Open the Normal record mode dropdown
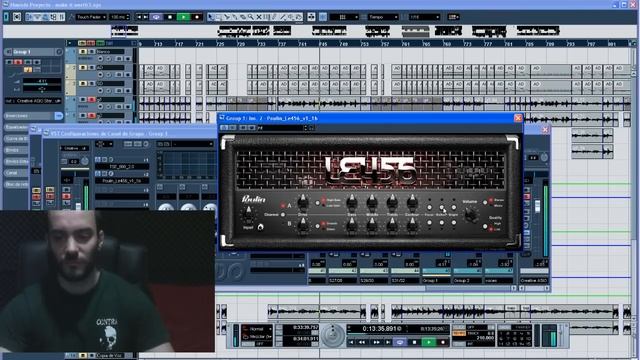 257,329
